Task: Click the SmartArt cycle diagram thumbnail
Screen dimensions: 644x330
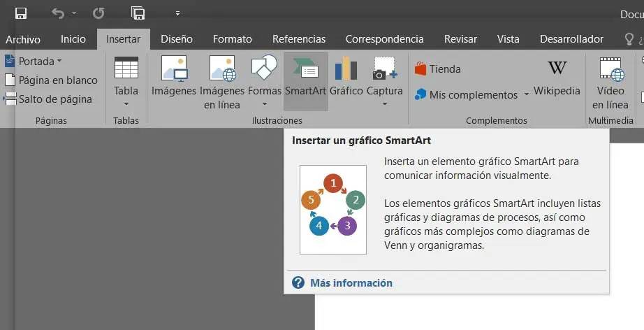Action: coord(333,210)
